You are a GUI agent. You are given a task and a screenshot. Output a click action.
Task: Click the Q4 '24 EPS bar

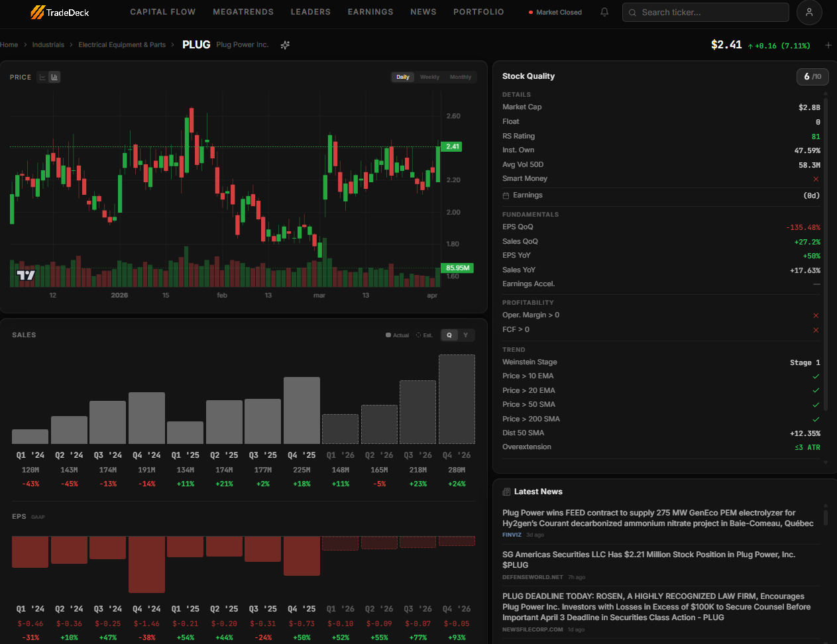146,564
